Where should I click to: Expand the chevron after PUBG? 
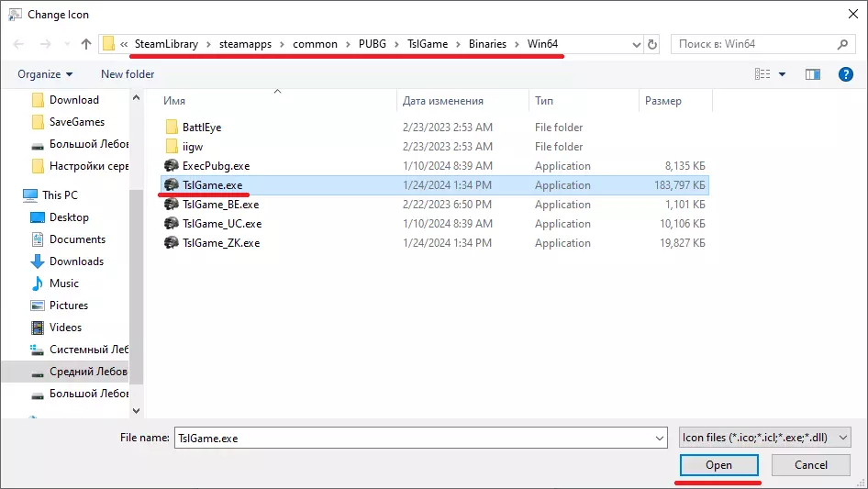396,44
